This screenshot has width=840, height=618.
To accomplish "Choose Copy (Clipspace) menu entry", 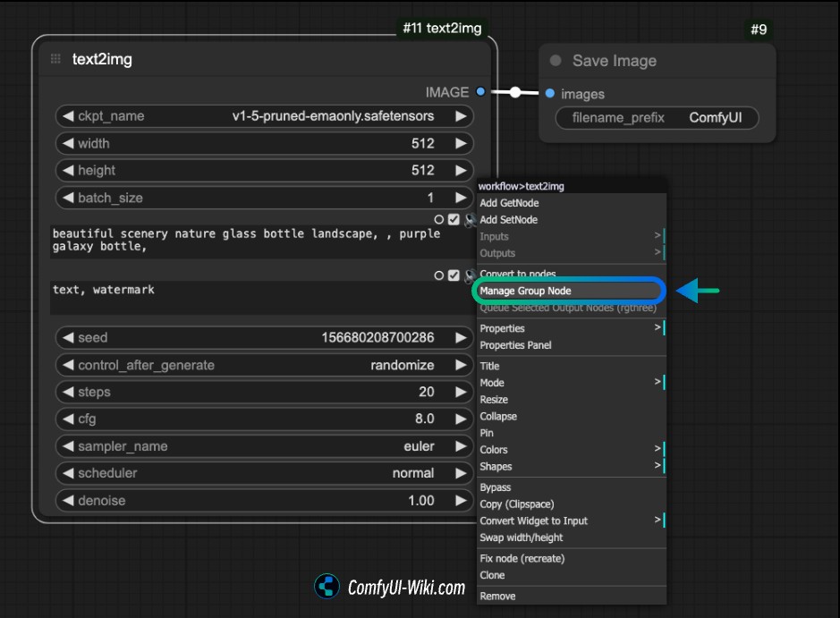I will point(572,504).
